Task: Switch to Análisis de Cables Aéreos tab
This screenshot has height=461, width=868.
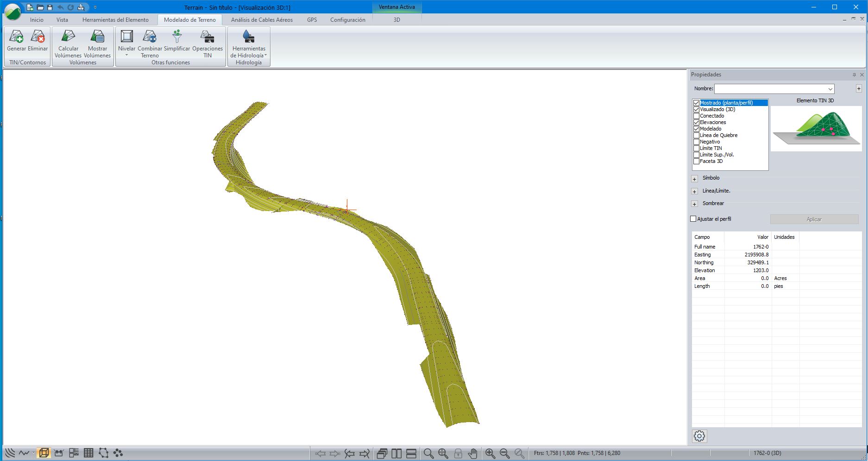Action: pyautogui.click(x=262, y=20)
